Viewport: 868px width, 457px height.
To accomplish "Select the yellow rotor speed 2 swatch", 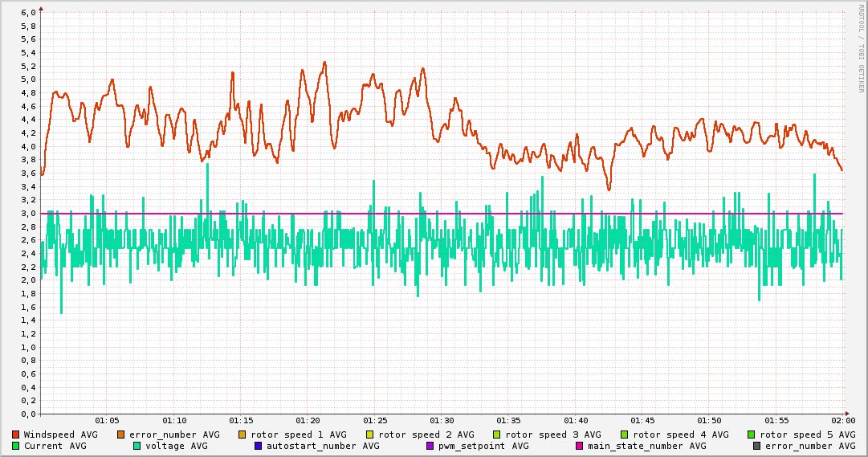I will (370, 435).
